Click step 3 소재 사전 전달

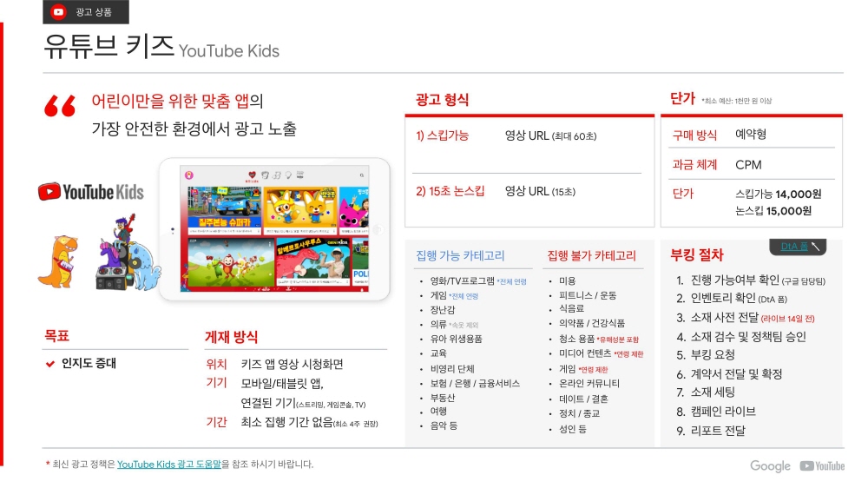[x=745, y=318]
